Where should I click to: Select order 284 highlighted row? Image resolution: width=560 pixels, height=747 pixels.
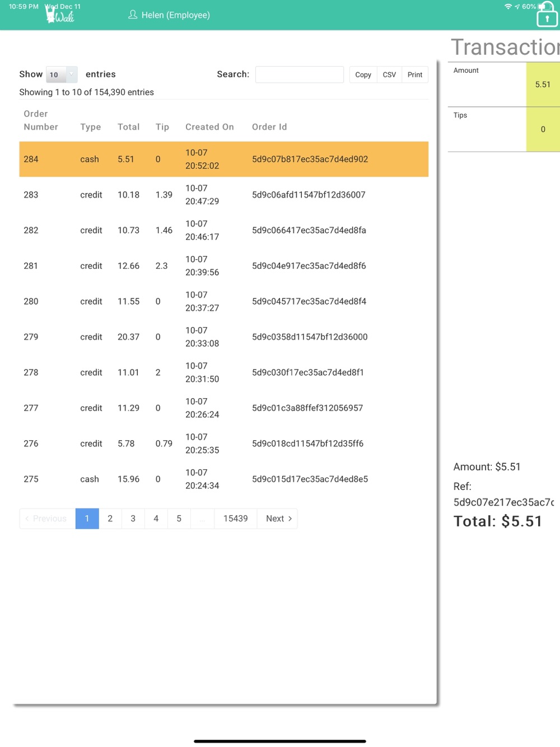tap(224, 159)
